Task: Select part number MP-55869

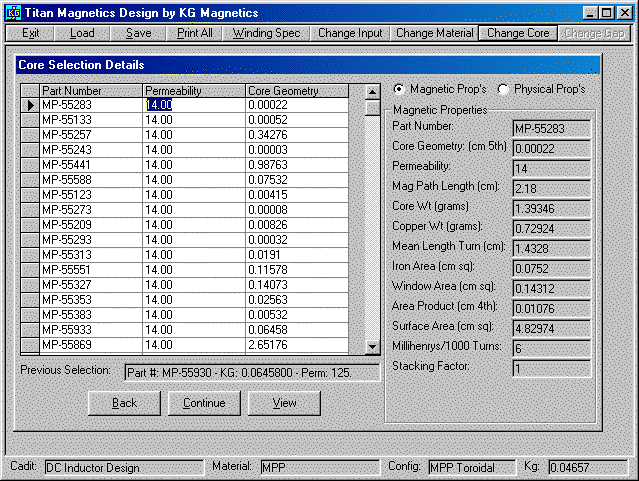Action: coord(91,345)
